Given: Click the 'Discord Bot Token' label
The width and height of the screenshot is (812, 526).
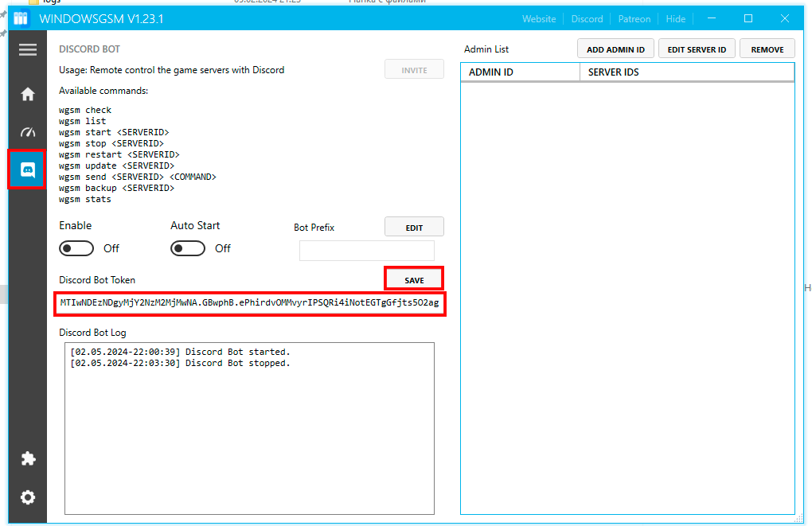Looking at the screenshot, I should (97, 280).
